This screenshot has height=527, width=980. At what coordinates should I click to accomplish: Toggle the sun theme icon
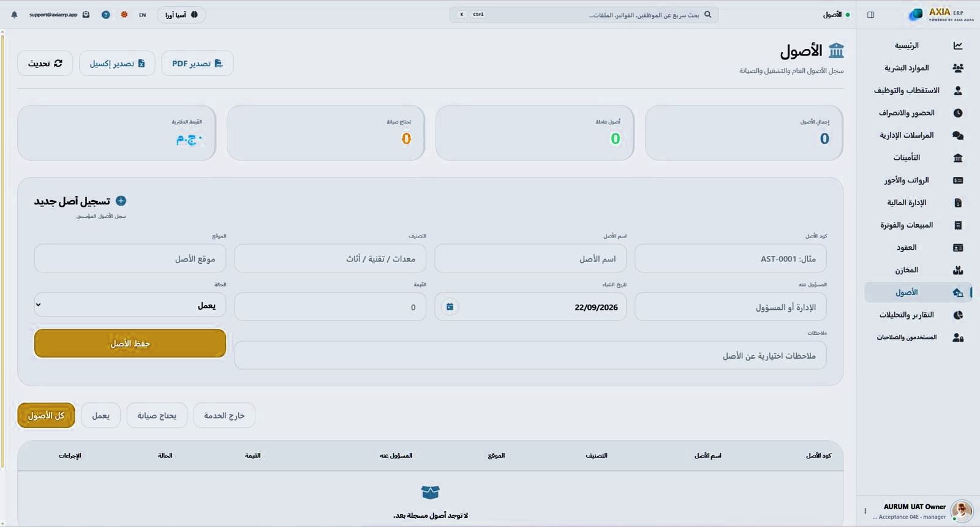(124, 15)
